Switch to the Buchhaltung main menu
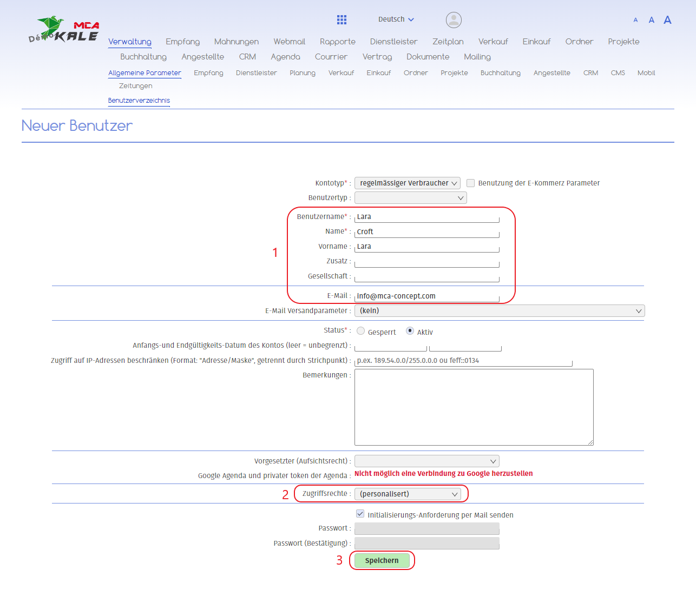 pyautogui.click(x=143, y=57)
